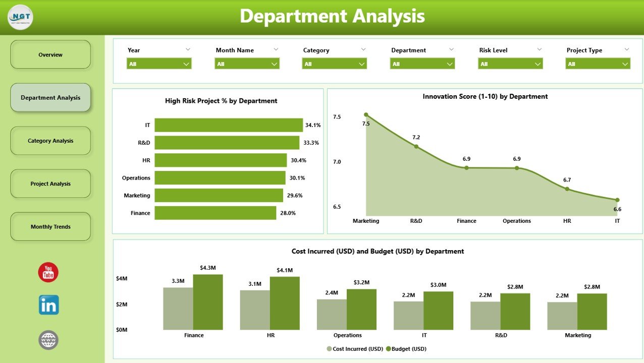
Task: Open the Category filter dropdown
Action: (334, 63)
